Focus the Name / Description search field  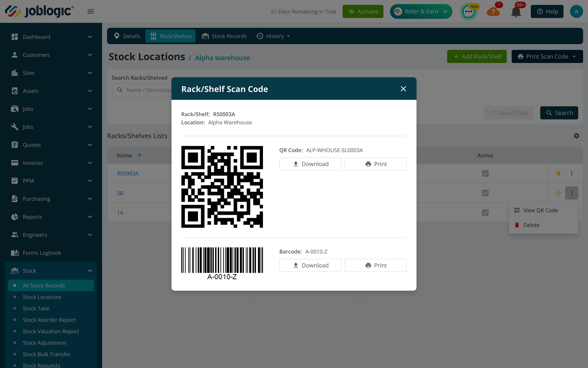pyautogui.click(x=142, y=90)
